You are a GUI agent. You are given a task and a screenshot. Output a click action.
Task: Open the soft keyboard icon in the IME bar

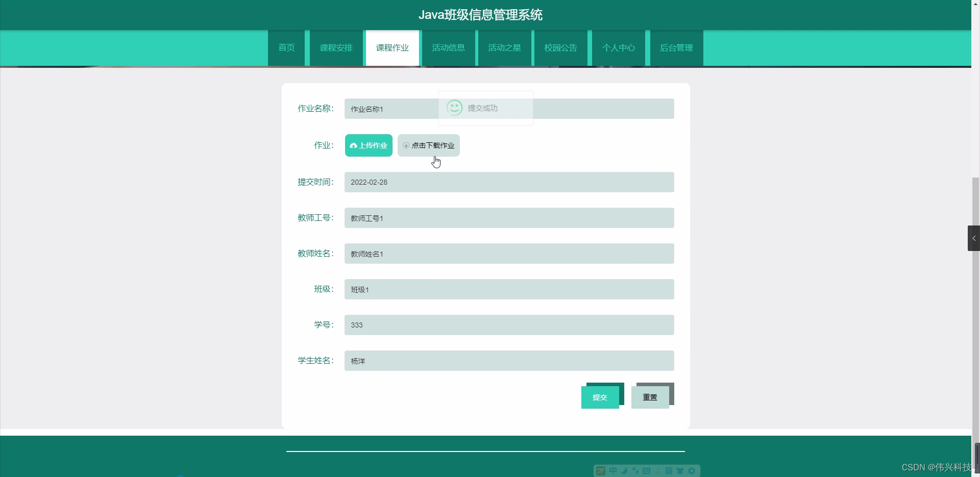click(646, 470)
